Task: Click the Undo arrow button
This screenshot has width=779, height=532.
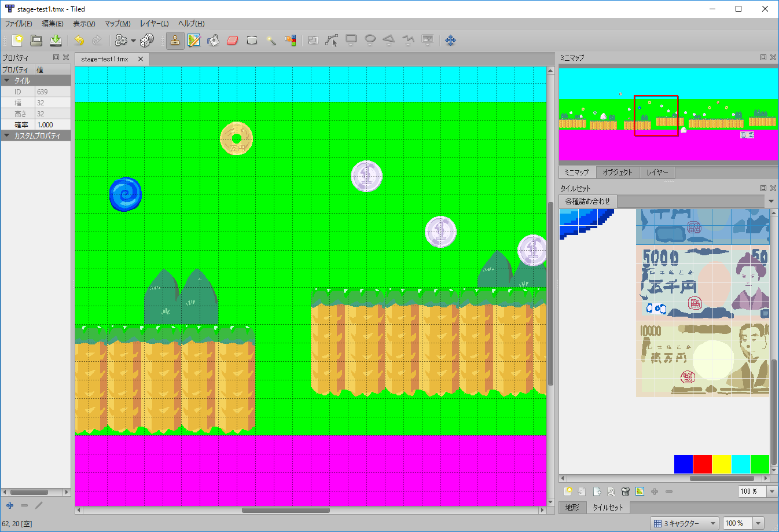Action: [x=80, y=40]
